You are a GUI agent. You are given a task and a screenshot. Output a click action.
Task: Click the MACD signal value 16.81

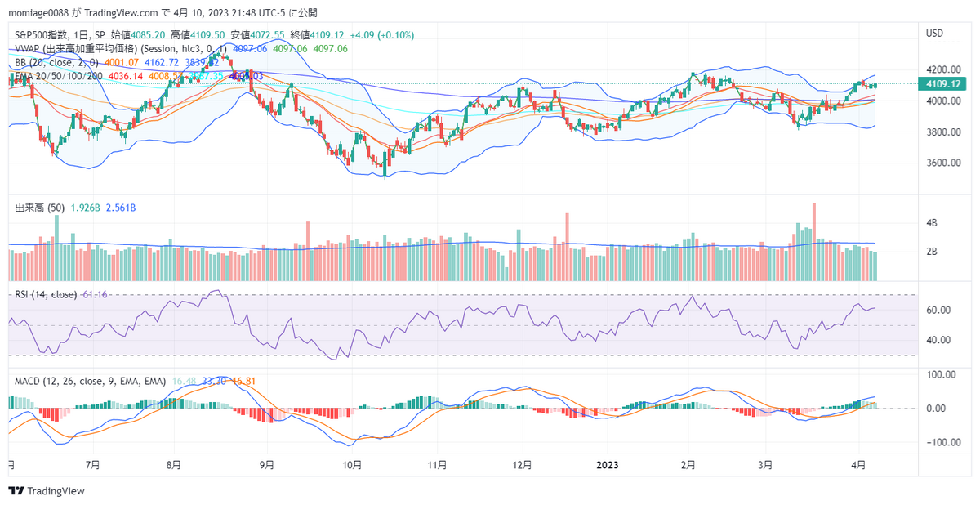[x=245, y=381]
